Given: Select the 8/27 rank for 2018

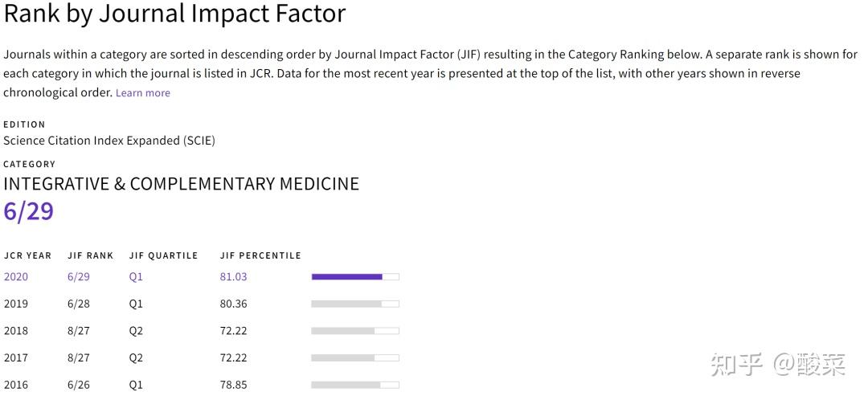Looking at the screenshot, I should click(79, 331).
